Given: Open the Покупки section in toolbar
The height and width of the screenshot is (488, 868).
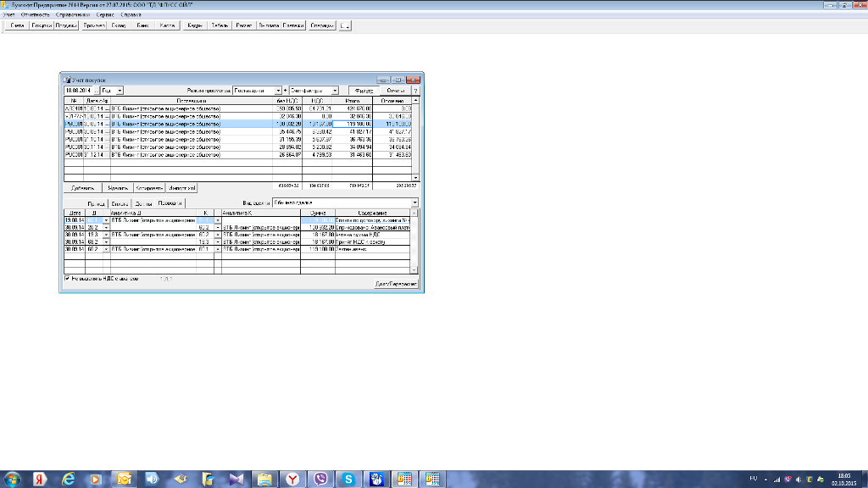Looking at the screenshot, I should [x=42, y=25].
